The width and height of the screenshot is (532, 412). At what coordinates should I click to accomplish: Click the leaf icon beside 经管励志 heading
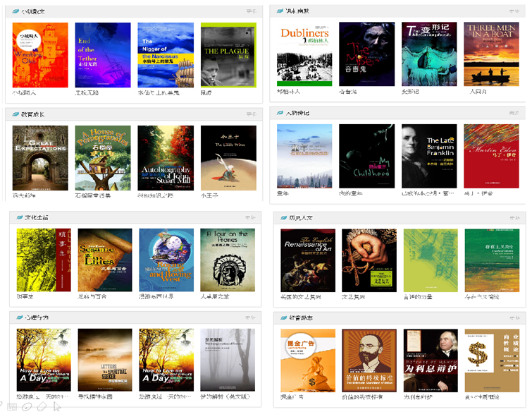284,317
